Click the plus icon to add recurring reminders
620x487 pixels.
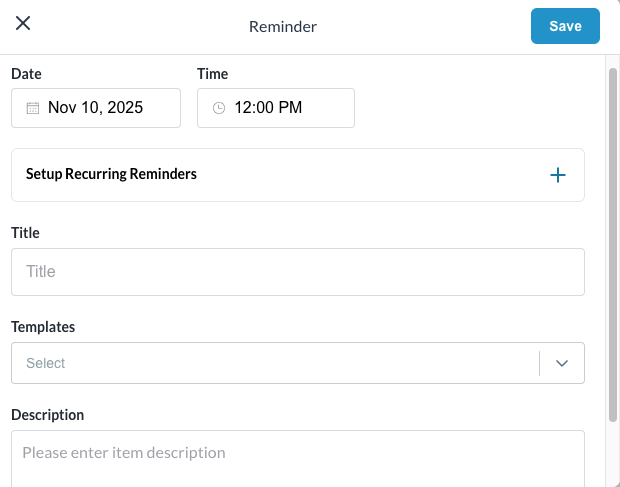(x=558, y=175)
